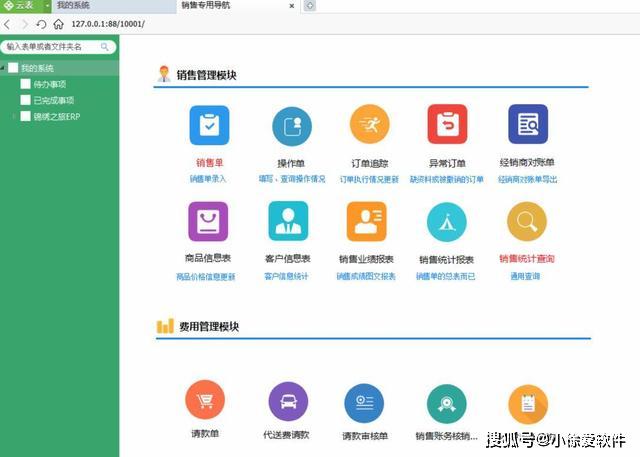Open the dropdown arrow beside 云表 logo

point(47,6)
